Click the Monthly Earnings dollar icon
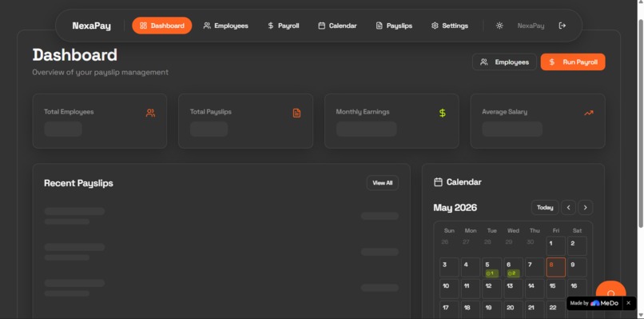Screen dimensions: 644x319 point(443,113)
